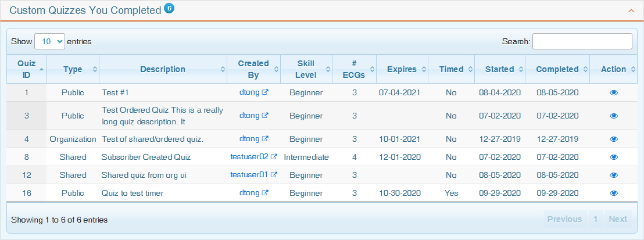This screenshot has height=240, width=644.
Task: Click the eye icon for quiz 8
Action: coord(614,157)
